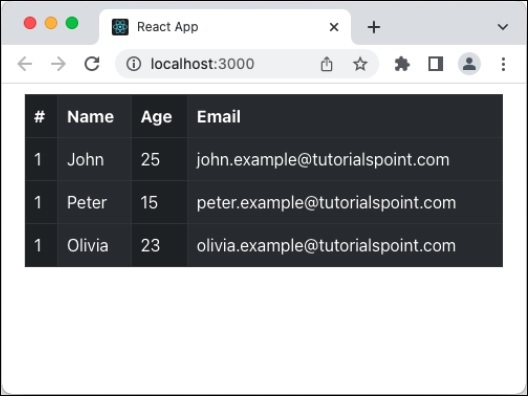Expand the tab search chevron

(502, 27)
